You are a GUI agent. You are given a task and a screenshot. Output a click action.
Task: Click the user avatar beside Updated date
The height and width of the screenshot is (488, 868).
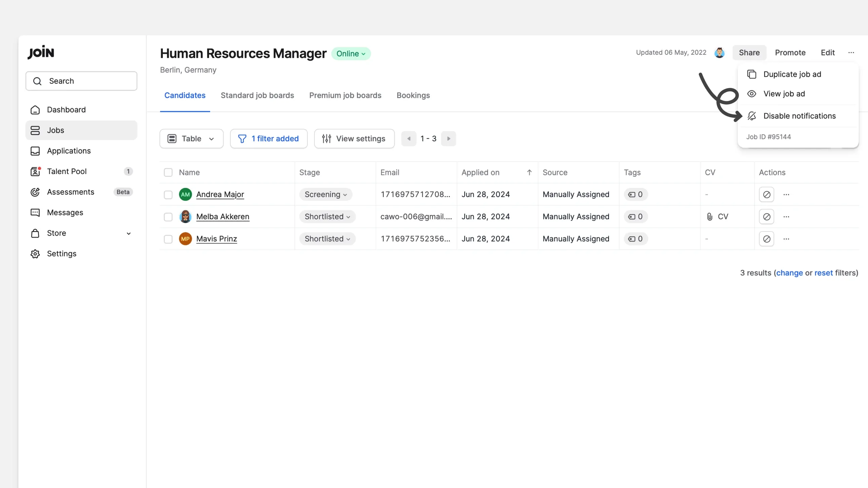(719, 53)
